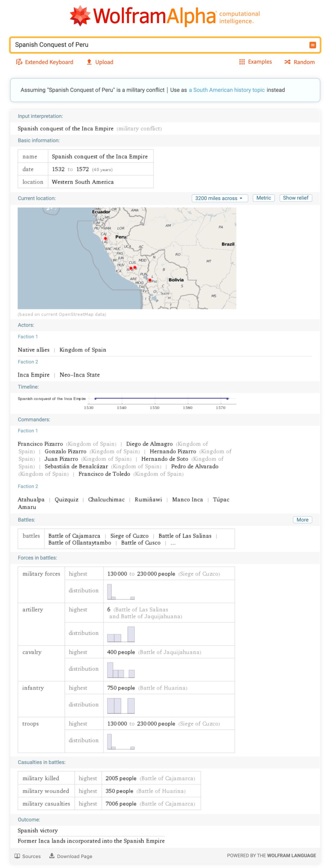Click '2005 people' military killed value

(x=121, y=778)
